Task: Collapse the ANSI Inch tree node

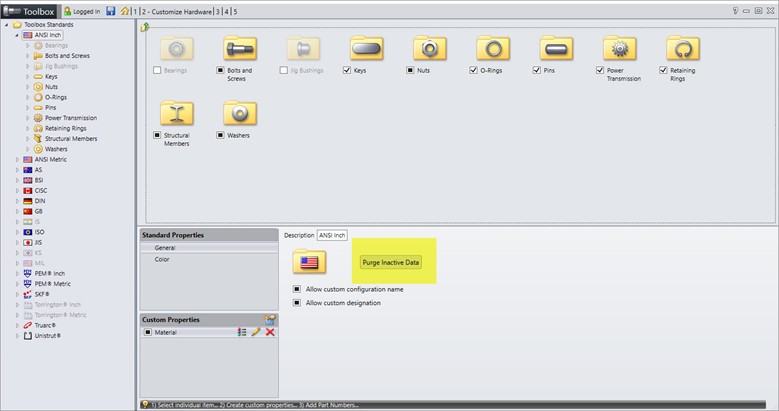Action: pos(17,35)
